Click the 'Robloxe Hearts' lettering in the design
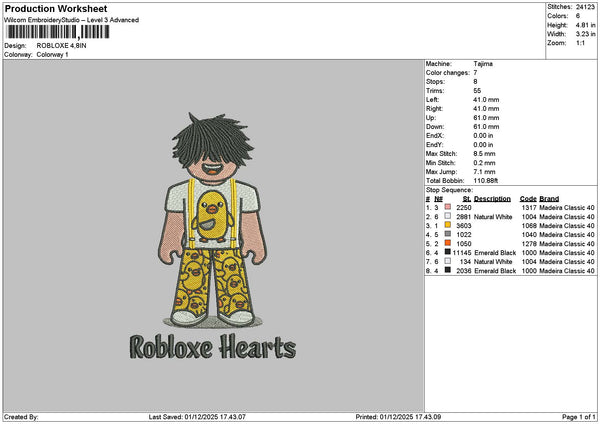 click(x=213, y=347)
